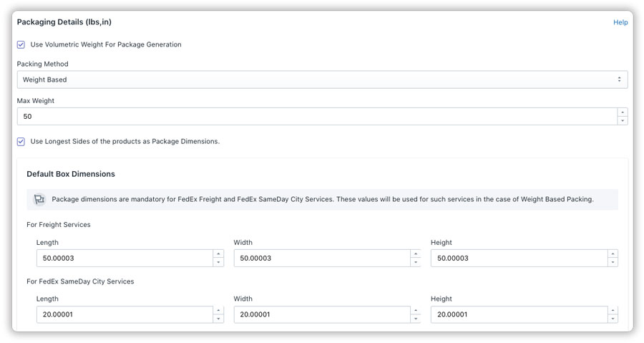Image resolution: width=644 pixels, height=343 pixels.
Task: Click SameDay City Services Width field
Action: point(322,314)
